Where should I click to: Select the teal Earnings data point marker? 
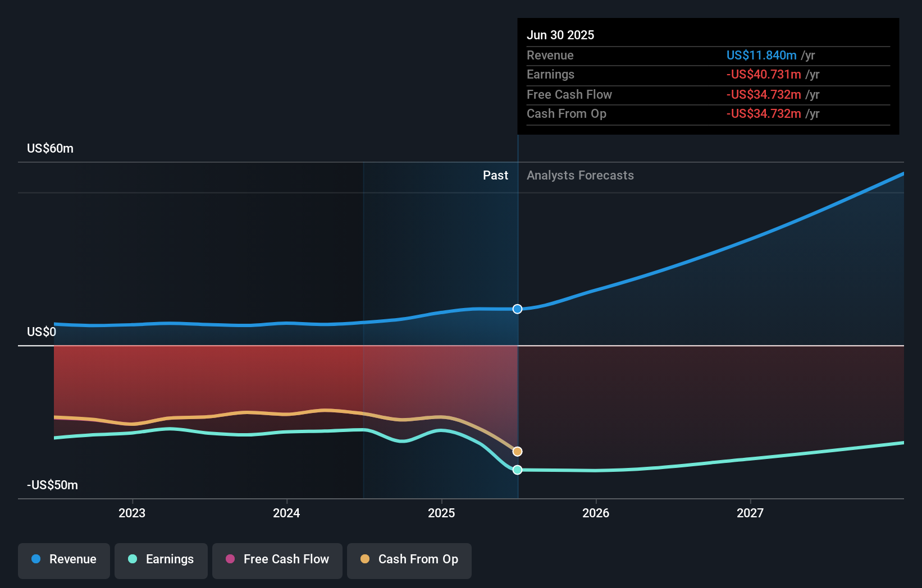pos(517,470)
